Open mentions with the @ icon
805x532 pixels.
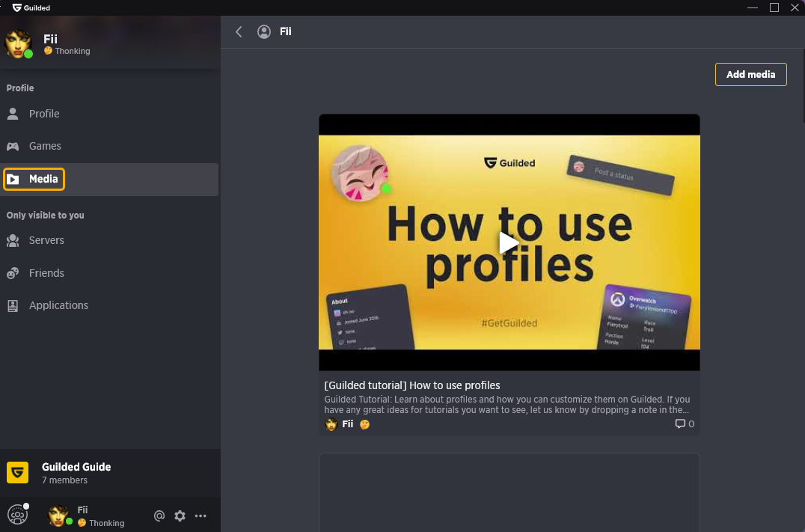[159, 516]
